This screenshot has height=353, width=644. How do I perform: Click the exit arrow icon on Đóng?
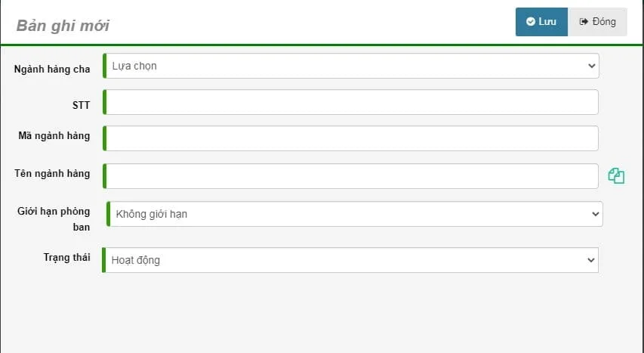click(x=584, y=21)
